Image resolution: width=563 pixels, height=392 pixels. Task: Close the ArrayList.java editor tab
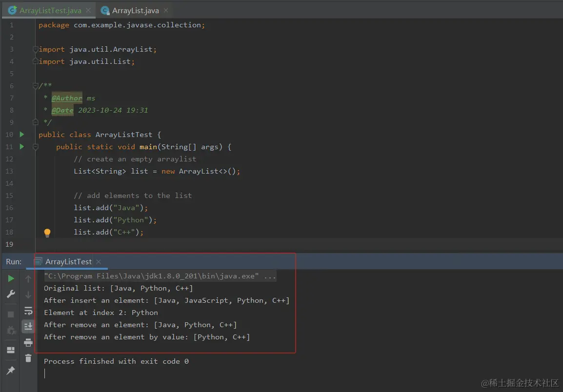tap(166, 10)
